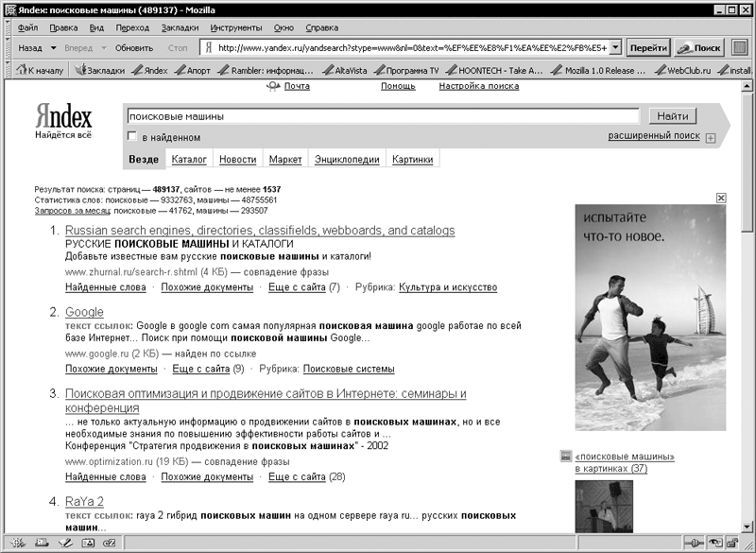This screenshot has height=553, width=756.
Task: Open the Rambler: информац... bookmark
Action: [266, 70]
